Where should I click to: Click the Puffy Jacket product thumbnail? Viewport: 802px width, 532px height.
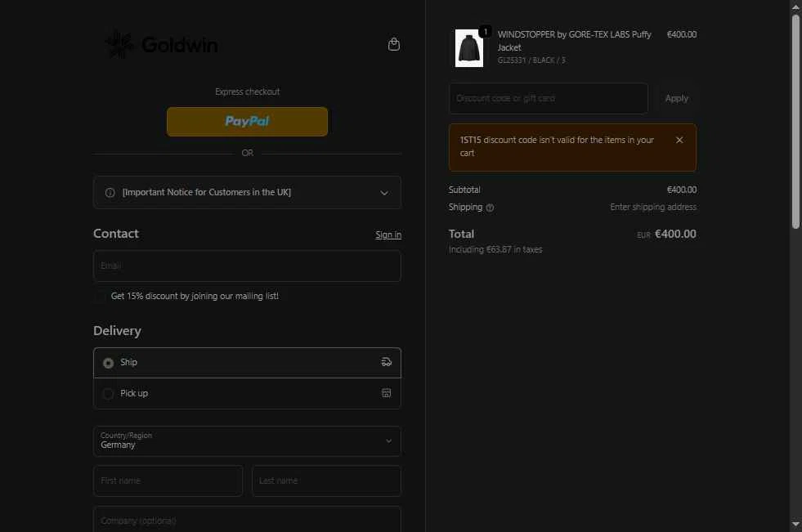coord(469,48)
